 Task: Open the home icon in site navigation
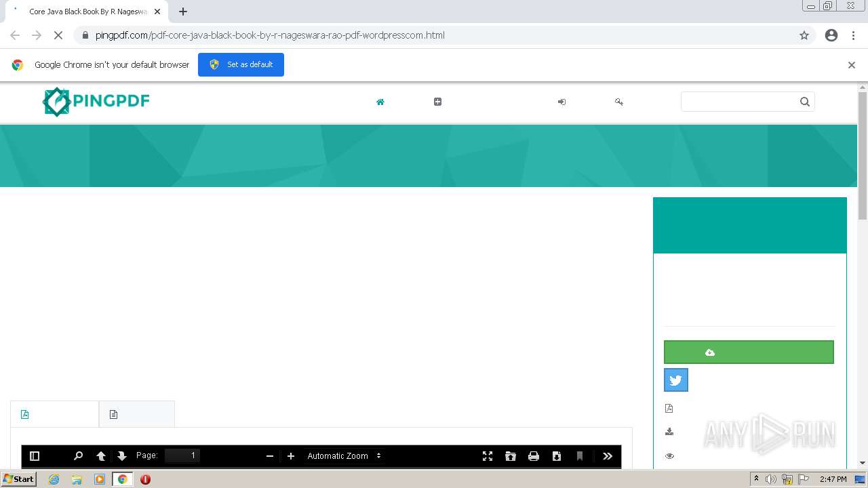380,102
